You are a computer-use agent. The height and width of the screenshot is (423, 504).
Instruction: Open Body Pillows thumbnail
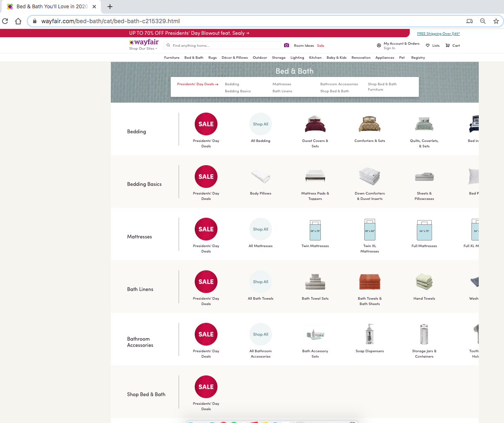[x=260, y=177]
